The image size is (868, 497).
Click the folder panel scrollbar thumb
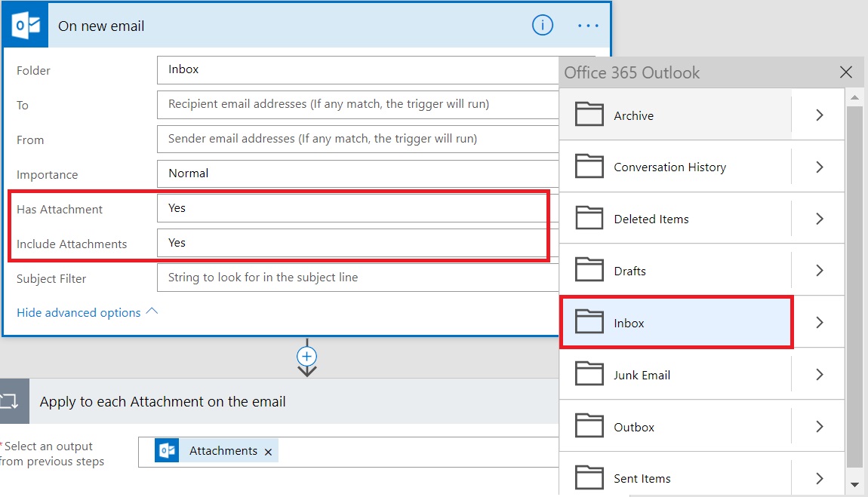tap(854, 287)
